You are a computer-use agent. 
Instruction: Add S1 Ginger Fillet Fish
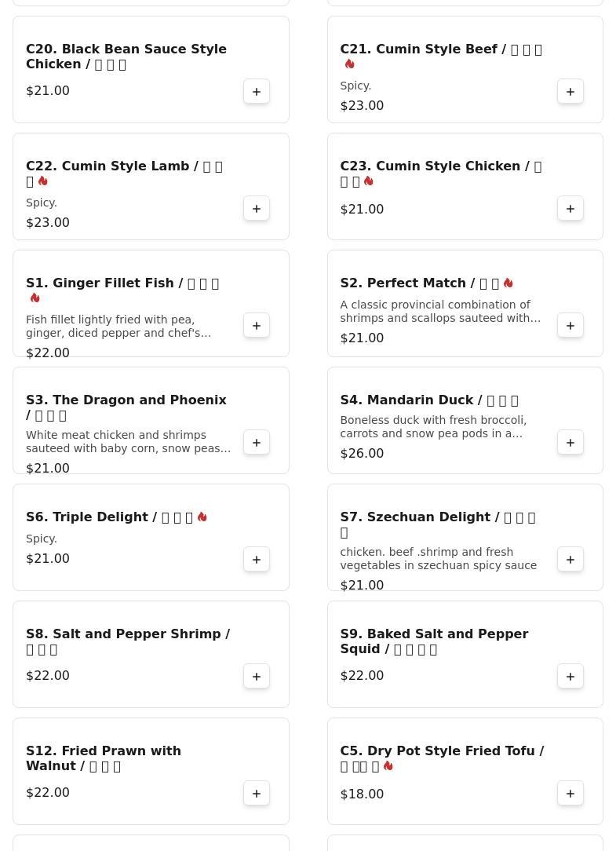[x=257, y=326]
